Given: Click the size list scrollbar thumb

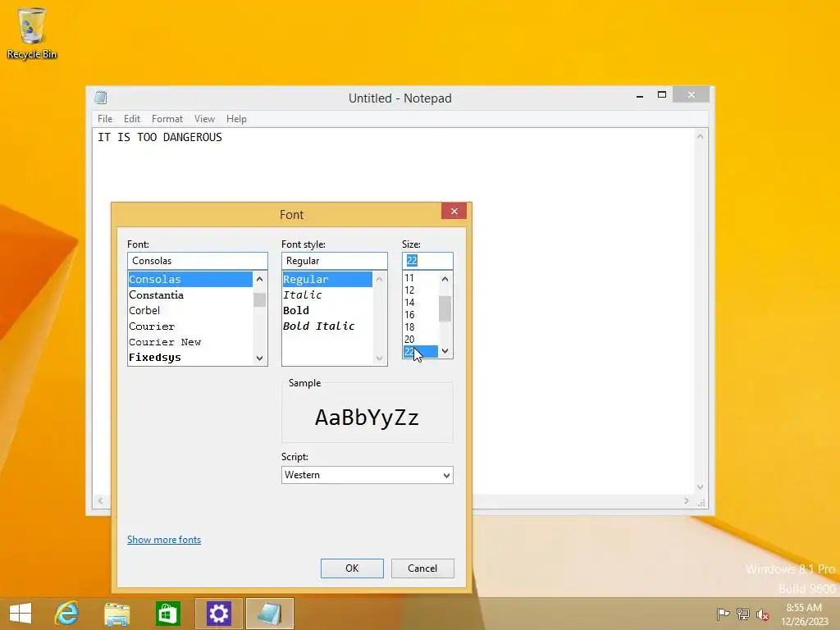Looking at the screenshot, I should coord(445,309).
